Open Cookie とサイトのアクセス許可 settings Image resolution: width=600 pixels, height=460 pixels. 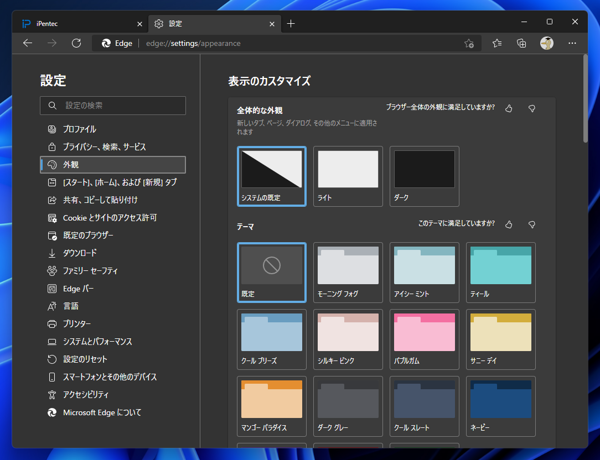113,218
